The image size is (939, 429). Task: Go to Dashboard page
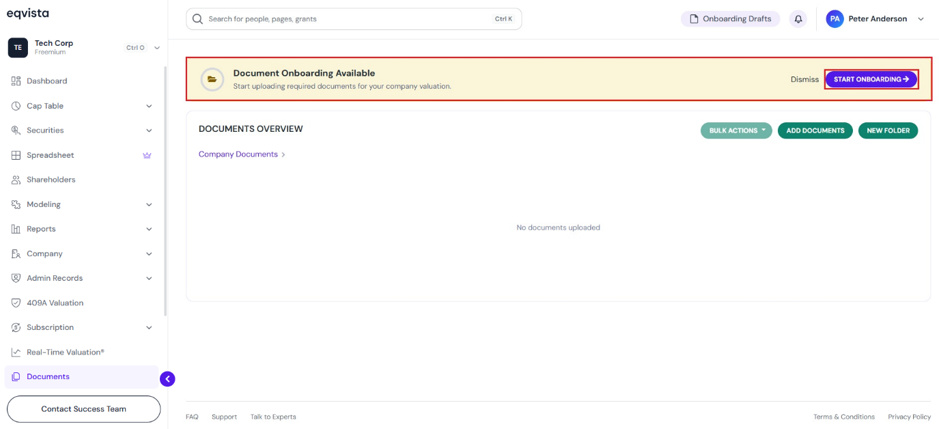click(47, 81)
